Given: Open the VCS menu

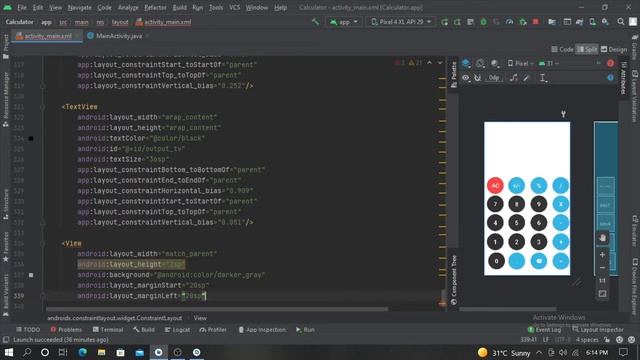Looking at the screenshot, I should coord(234,7).
